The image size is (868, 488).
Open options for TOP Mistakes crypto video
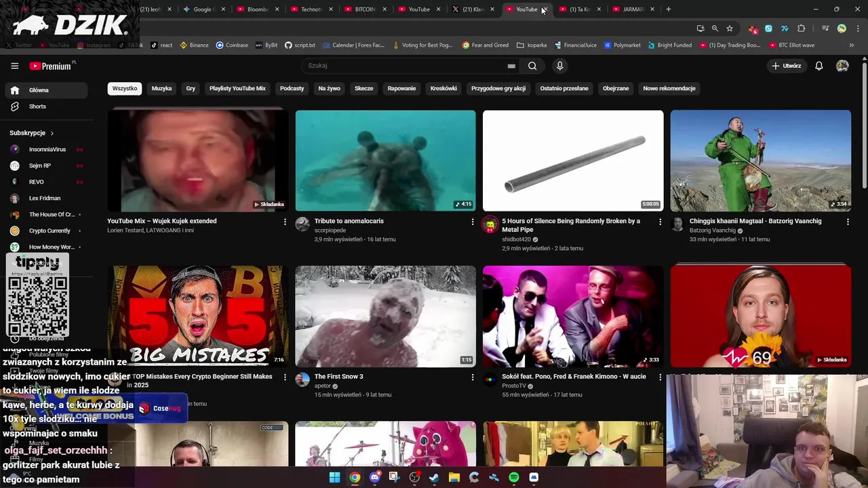[x=285, y=377]
